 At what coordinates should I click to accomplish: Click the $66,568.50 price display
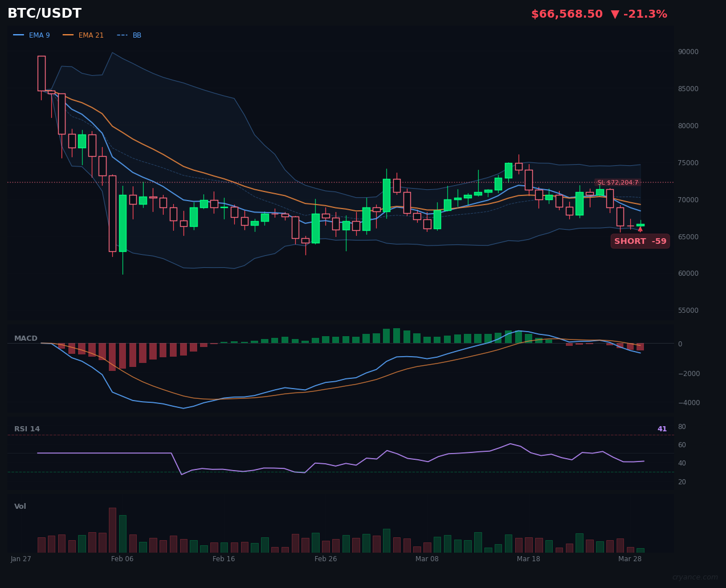click(x=566, y=14)
